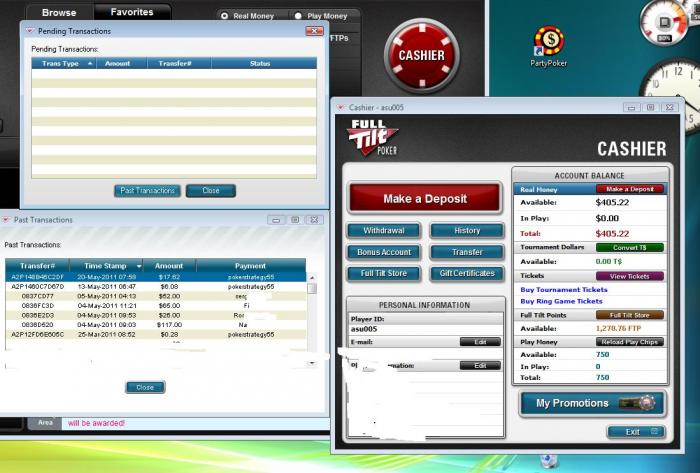700x473 pixels.
Task: Click the Past Transactions scrollbar up arrow
Action: [x=312, y=278]
